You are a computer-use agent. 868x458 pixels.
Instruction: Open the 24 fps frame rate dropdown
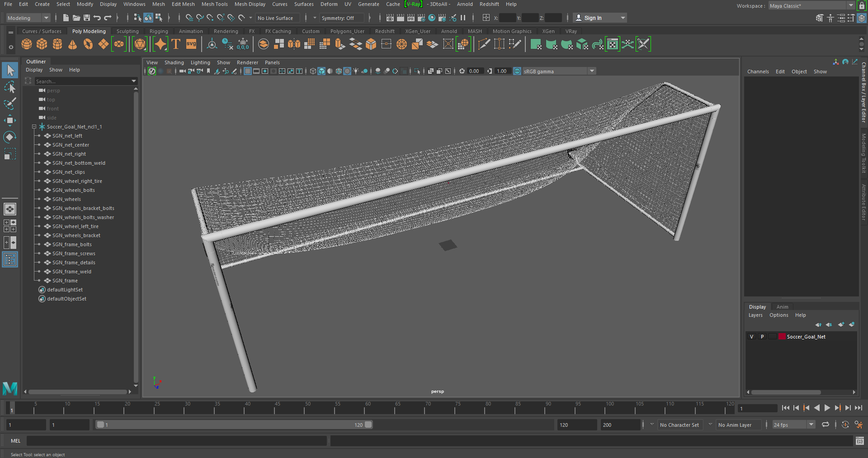[x=793, y=425]
